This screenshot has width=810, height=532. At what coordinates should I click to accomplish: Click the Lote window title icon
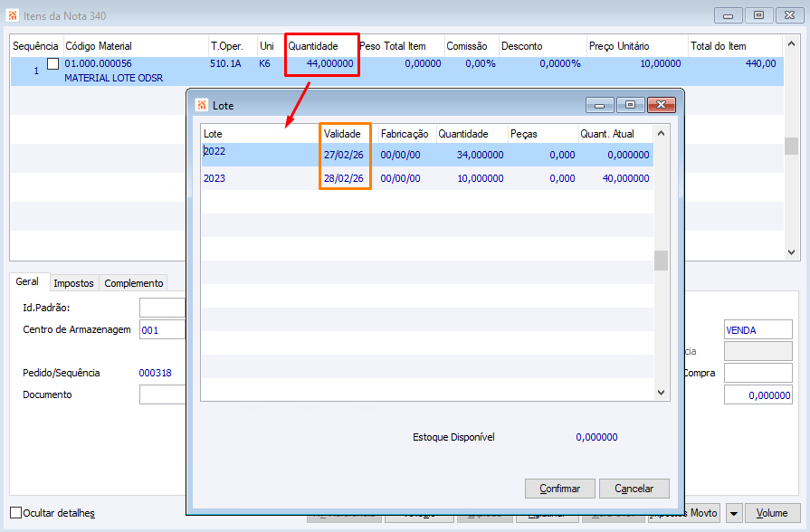(x=202, y=105)
